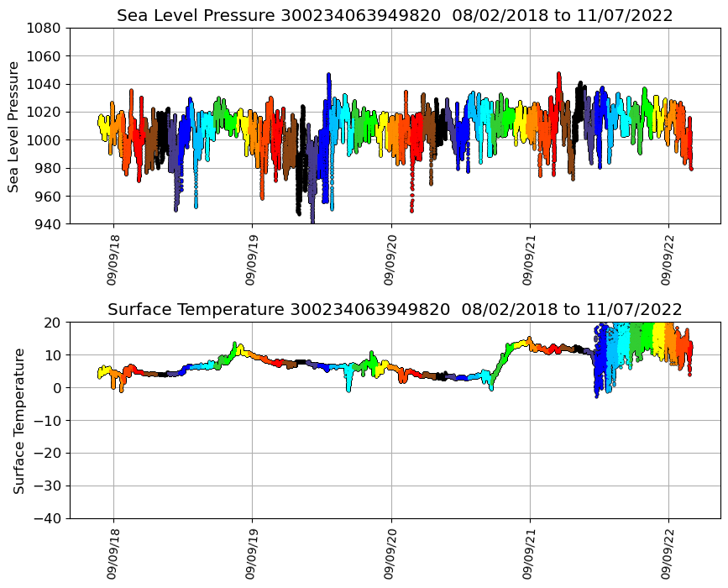Click the 1000 tick on pressure axis
The image size is (728, 588).
coord(44,140)
